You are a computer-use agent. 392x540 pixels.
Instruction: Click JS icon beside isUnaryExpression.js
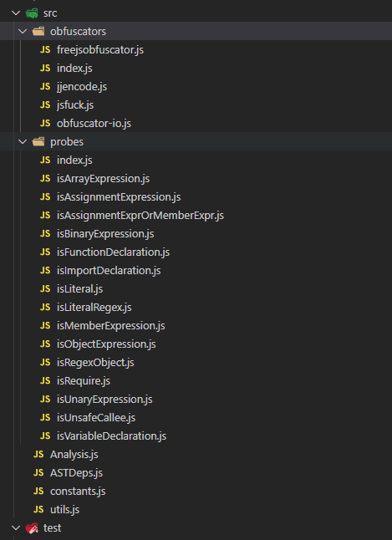(45, 399)
